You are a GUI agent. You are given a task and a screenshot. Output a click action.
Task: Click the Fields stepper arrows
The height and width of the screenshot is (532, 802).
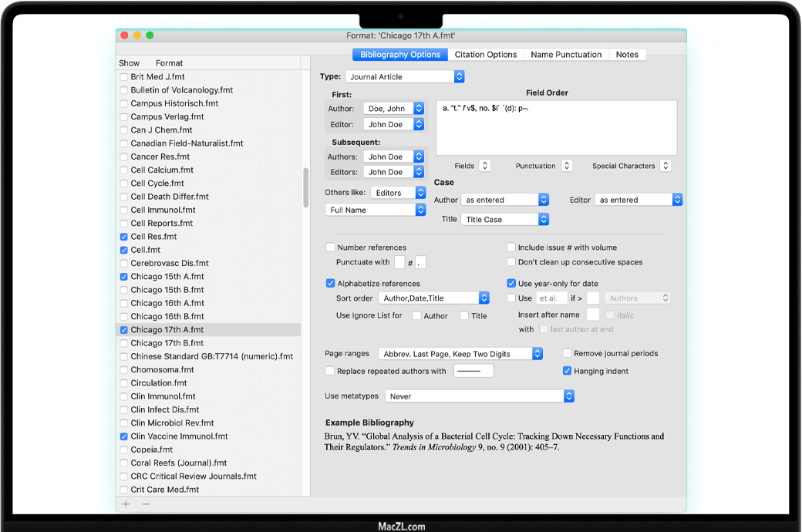click(x=484, y=166)
